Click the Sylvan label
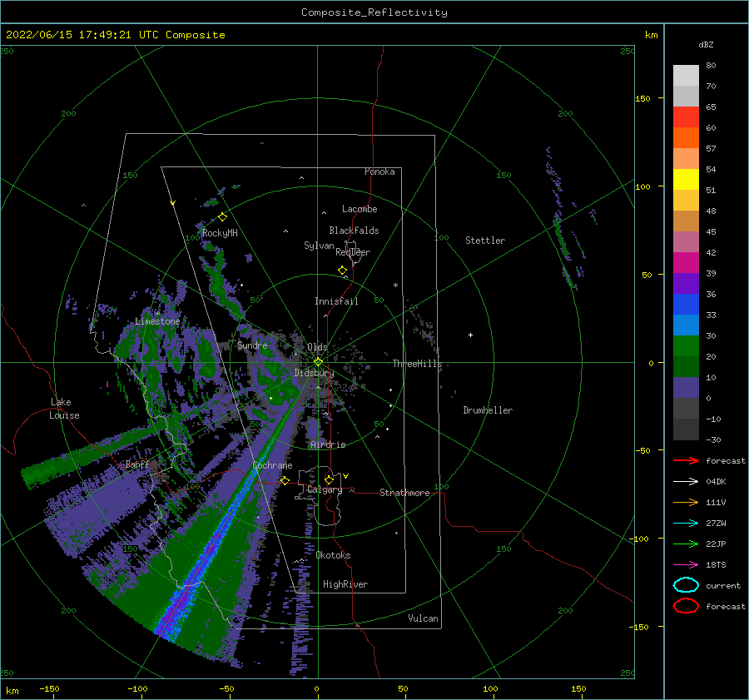This screenshot has width=749, height=700. click(x=319, y=246)
